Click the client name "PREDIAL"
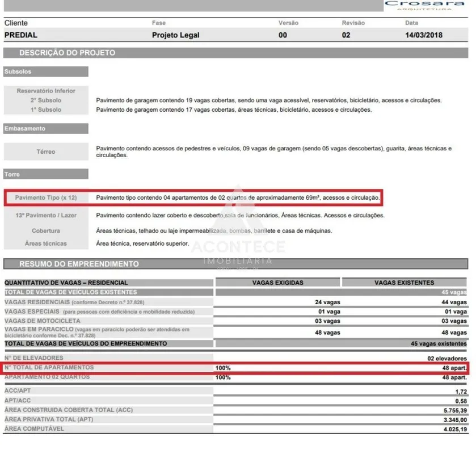 pos(20,35)
